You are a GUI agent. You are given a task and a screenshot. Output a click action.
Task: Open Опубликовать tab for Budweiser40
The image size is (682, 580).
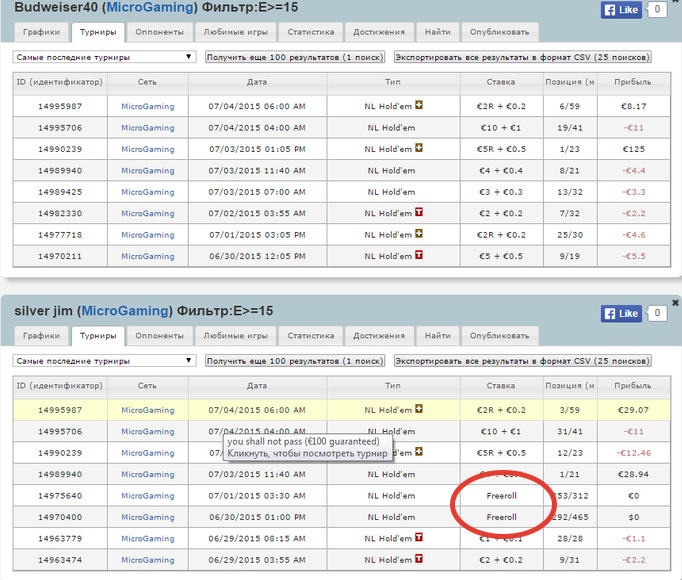click(499, 32)
